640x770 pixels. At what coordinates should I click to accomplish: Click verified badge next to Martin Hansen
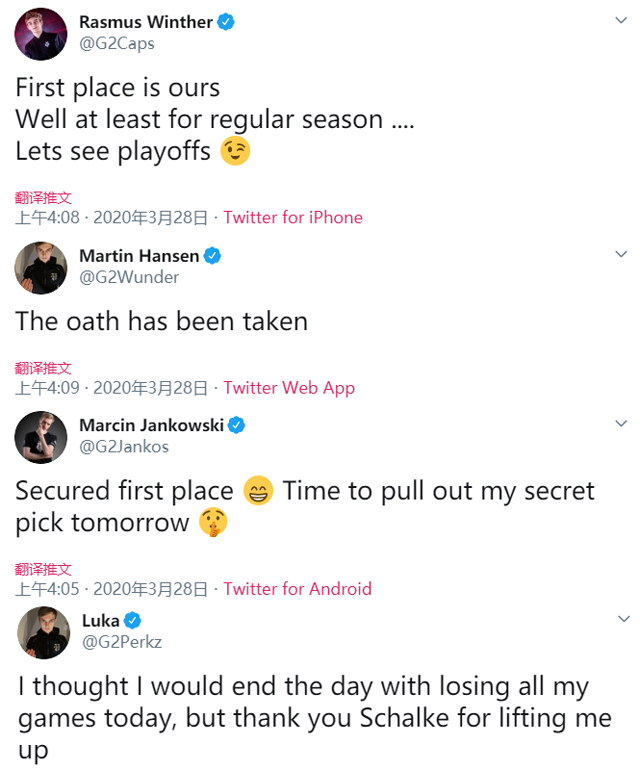click(x=213, y=256)
